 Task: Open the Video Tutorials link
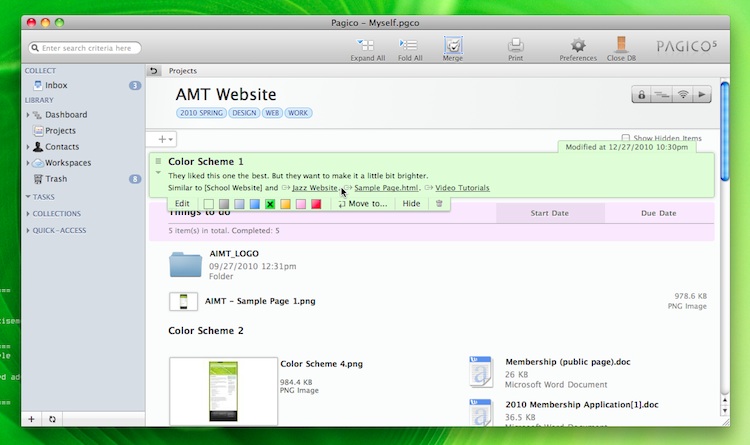coord(462,188)
